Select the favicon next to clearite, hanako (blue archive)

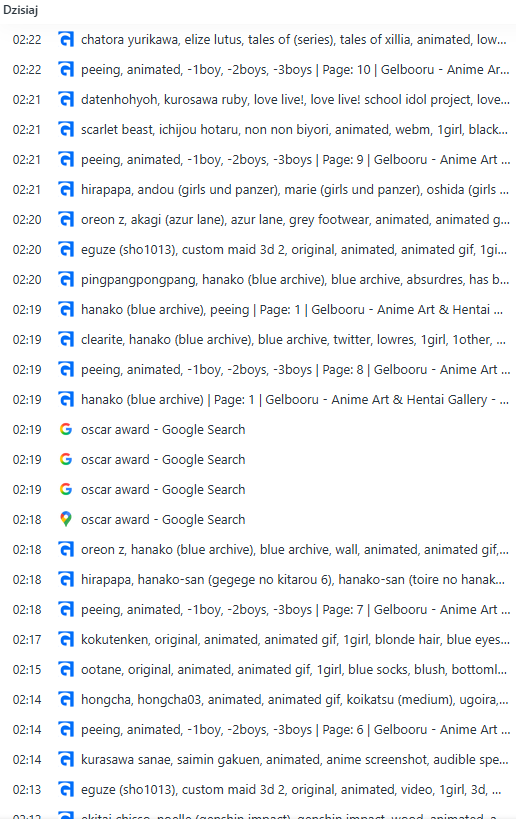(x=65, y=340)
